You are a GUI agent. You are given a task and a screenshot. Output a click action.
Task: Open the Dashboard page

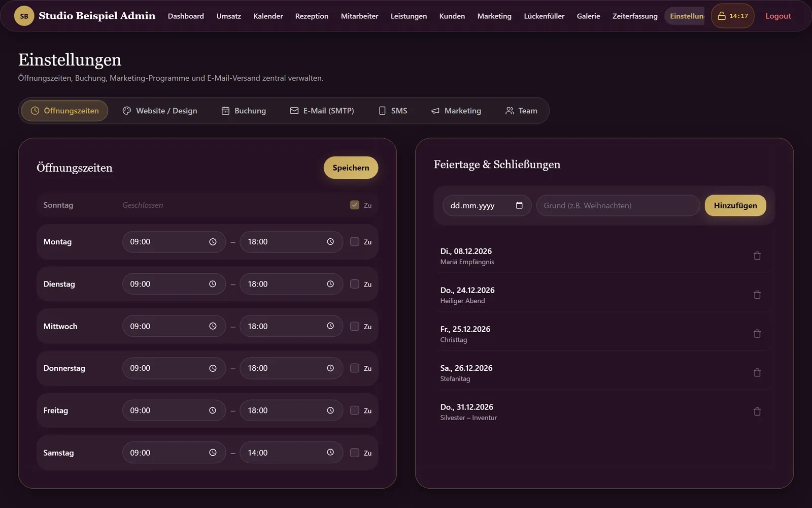186,16
